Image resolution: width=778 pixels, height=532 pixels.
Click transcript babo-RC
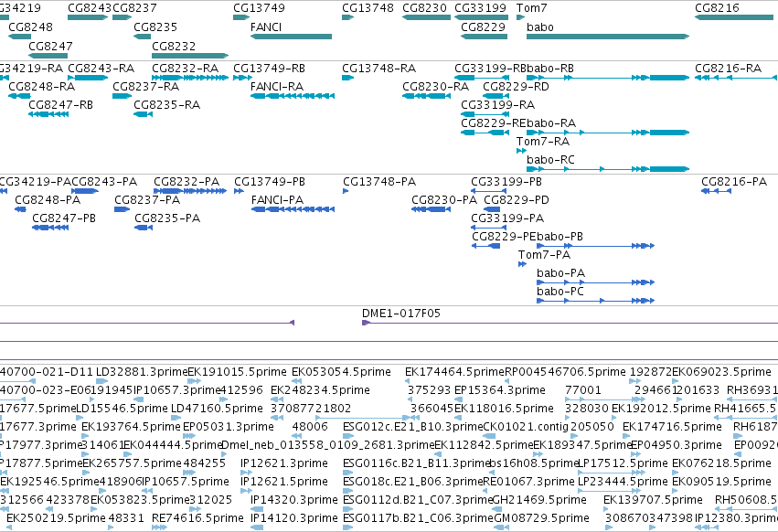coord(550,160)
